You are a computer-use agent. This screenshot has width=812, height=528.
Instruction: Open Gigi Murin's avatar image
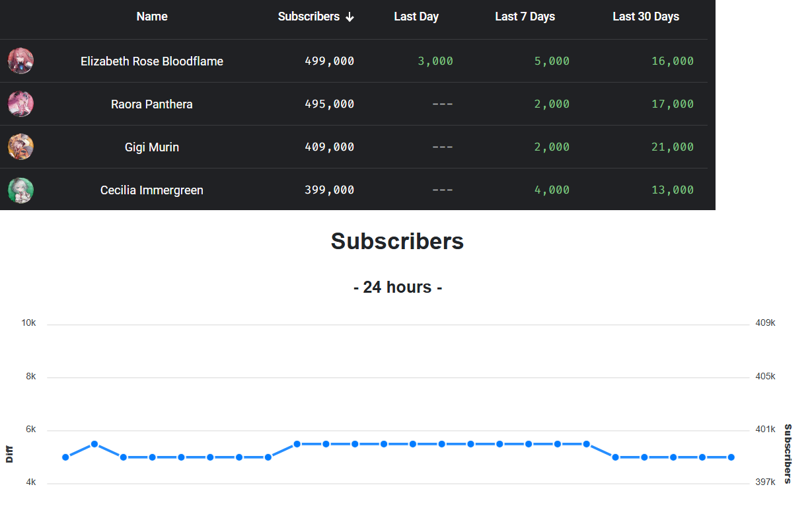click(20, 147)
